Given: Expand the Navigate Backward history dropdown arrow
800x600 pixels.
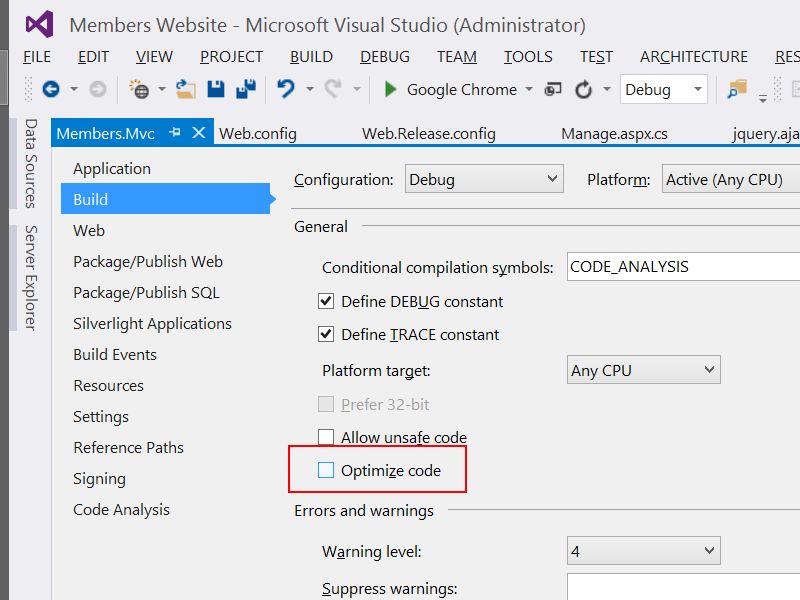Looking at the screenshot, I should point(74,89).
